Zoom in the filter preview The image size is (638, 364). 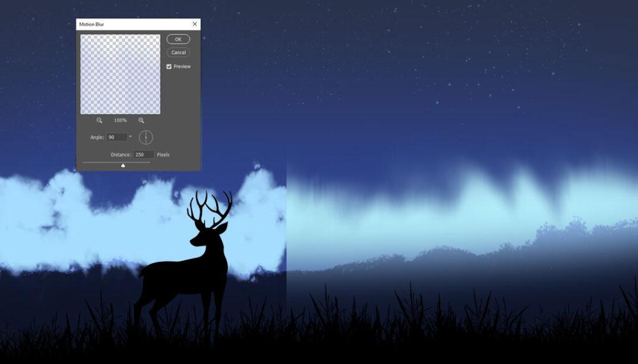(141, 120)
